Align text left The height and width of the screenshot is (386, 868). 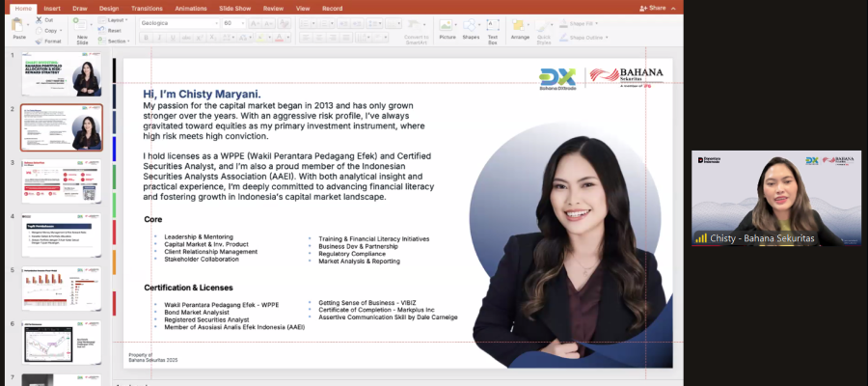point(305,38)
